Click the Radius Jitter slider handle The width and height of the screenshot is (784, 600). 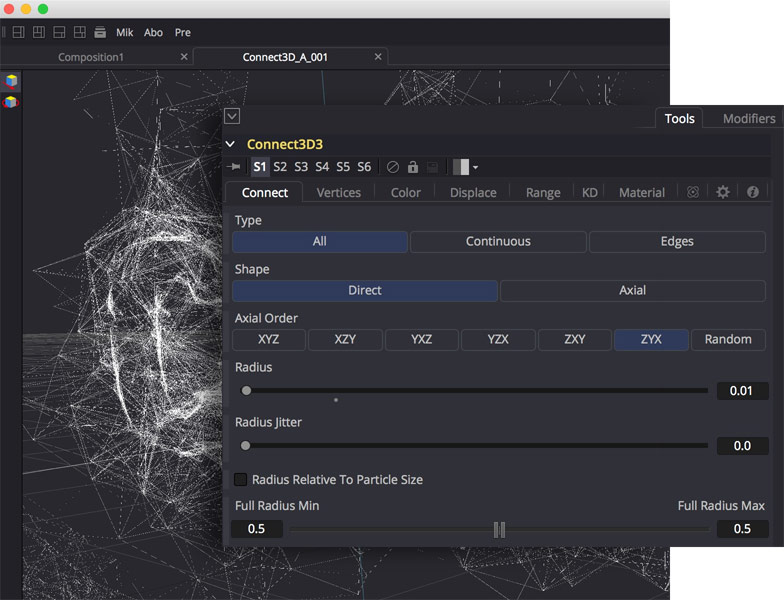click(246, 446)
